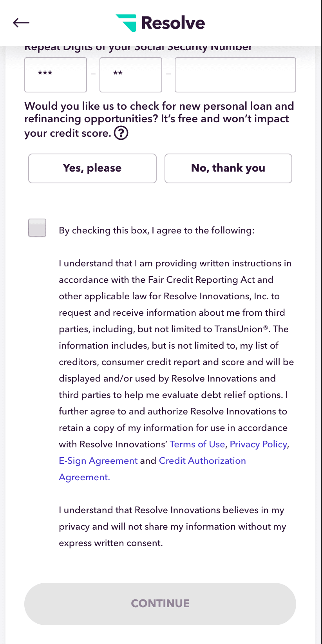Open the E-Sign Agreement link

pos(98,461)
